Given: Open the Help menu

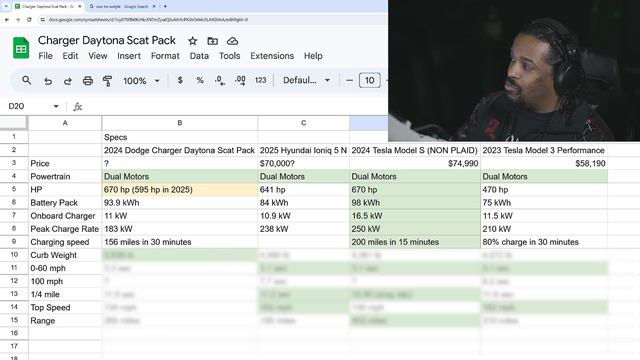Looking at the screenshot, I should [x=313, y=56].
